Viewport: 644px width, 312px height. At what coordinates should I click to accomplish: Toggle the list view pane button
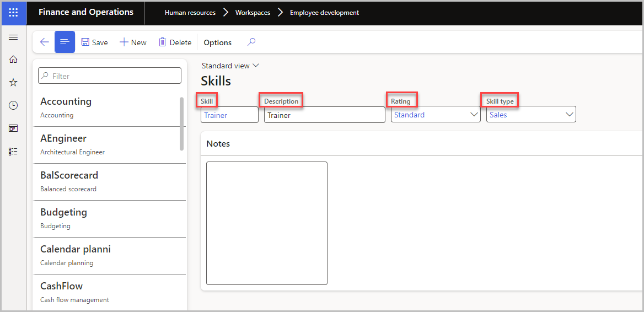coord(65,42)
